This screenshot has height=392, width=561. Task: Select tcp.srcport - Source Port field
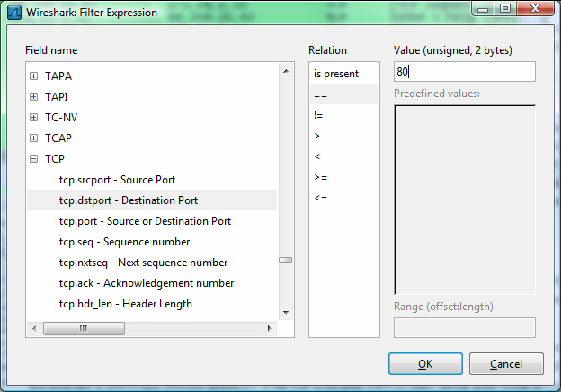[117, 180]
